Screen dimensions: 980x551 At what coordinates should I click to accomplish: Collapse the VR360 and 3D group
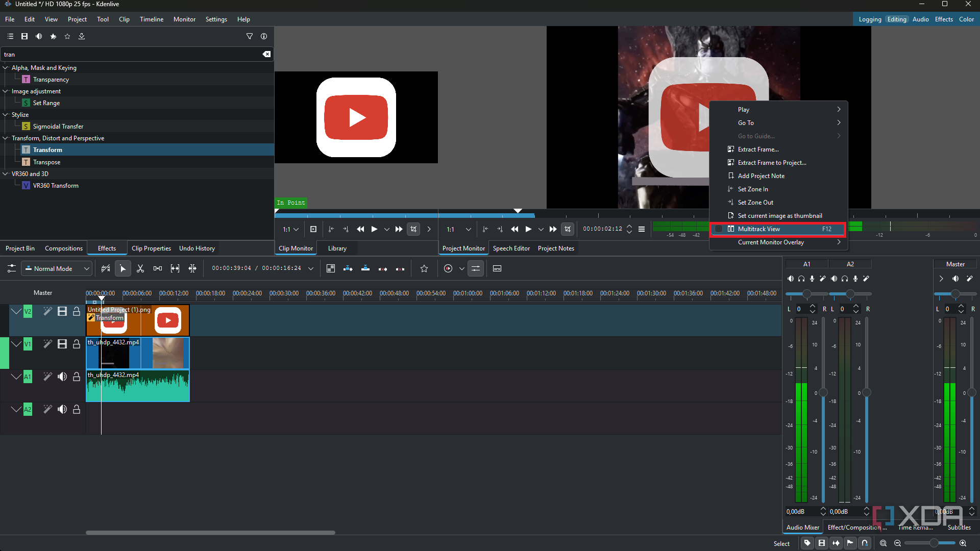pyautogui.click(x=6, y=173)
